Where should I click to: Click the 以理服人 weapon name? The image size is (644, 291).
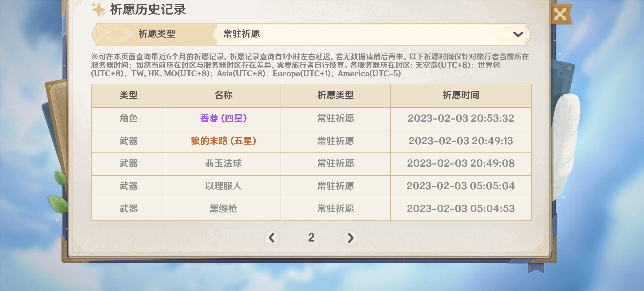tap(223, 186)
